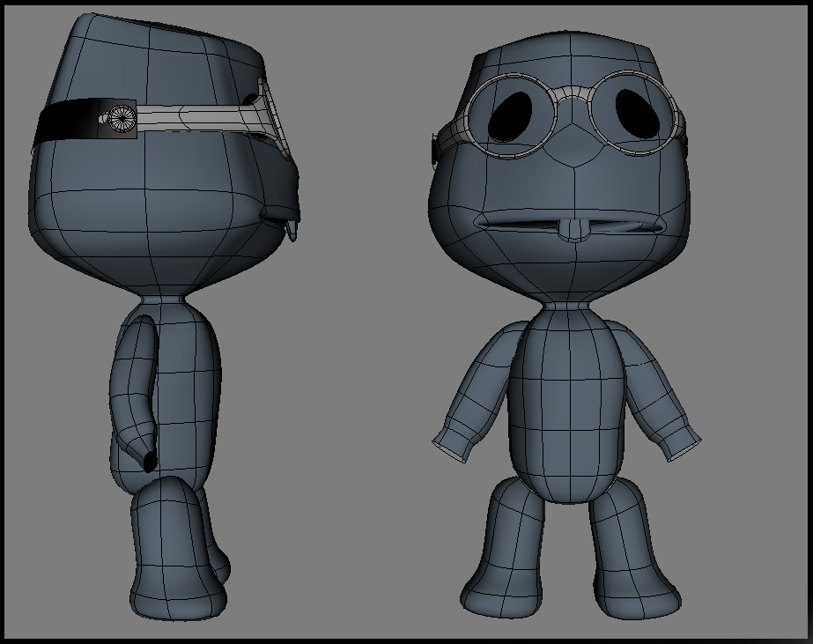Select the front-view character's torso mesh
Screen dimensions: 813x644
[569, 406]
